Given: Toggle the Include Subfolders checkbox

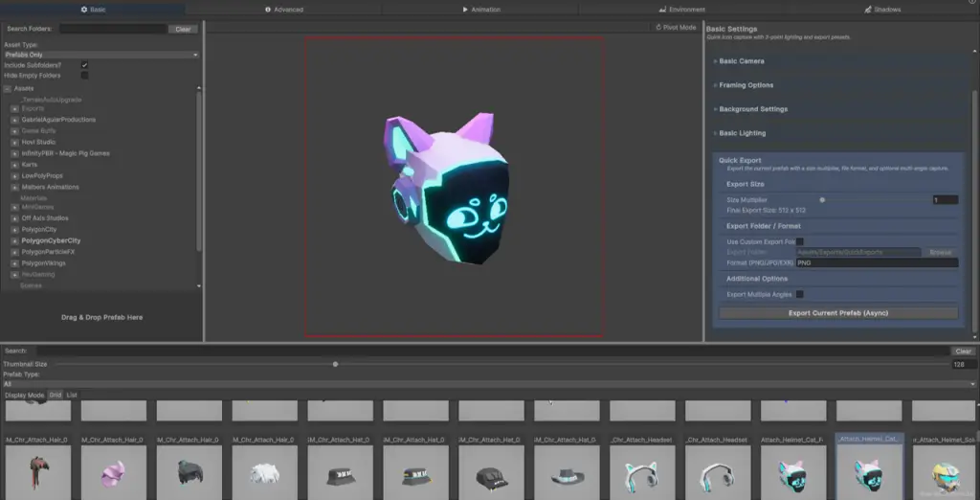Looking at the screenshot, I should 85,65.
